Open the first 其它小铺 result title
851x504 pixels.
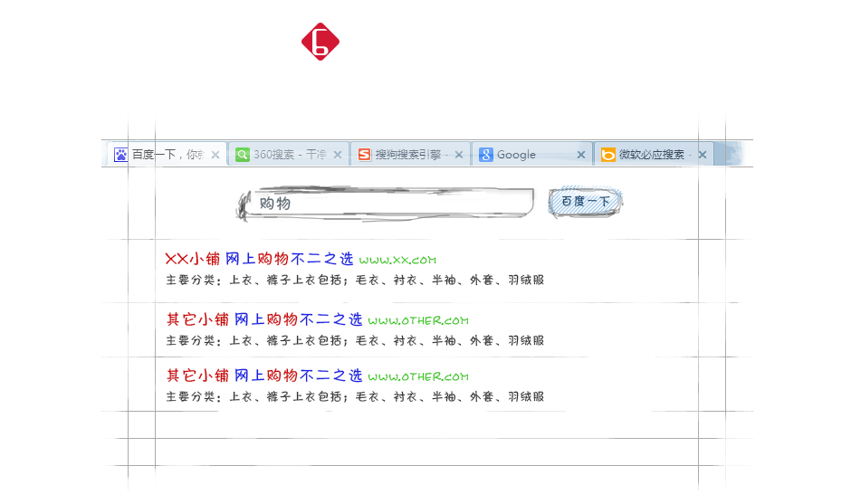[264, 319]
